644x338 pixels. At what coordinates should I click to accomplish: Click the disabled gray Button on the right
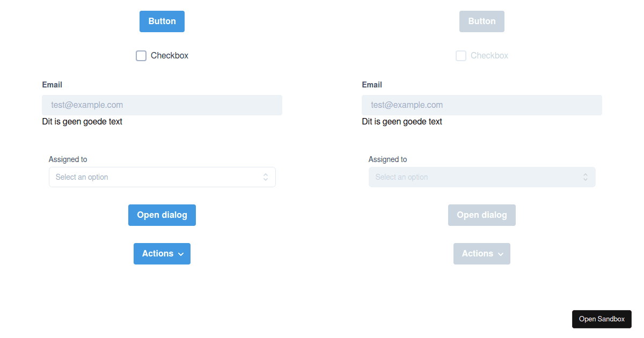[x=481, y=21]
